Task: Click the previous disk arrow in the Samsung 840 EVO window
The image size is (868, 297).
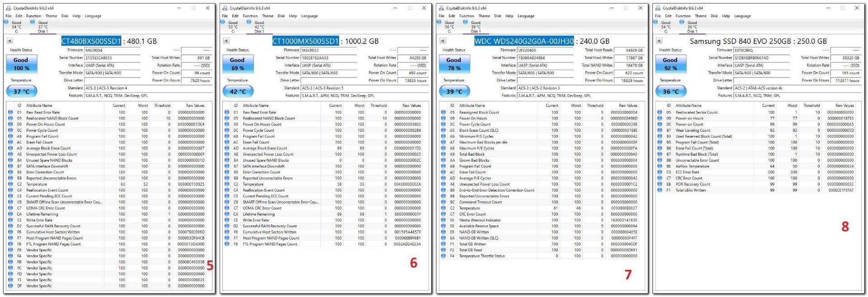Action: click(x=659, y=41)
